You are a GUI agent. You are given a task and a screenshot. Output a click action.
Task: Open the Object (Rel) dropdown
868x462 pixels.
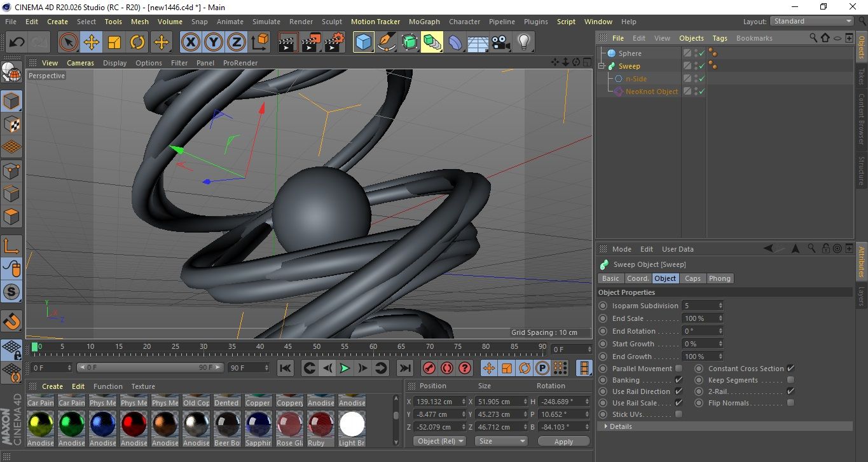point(439,441)
